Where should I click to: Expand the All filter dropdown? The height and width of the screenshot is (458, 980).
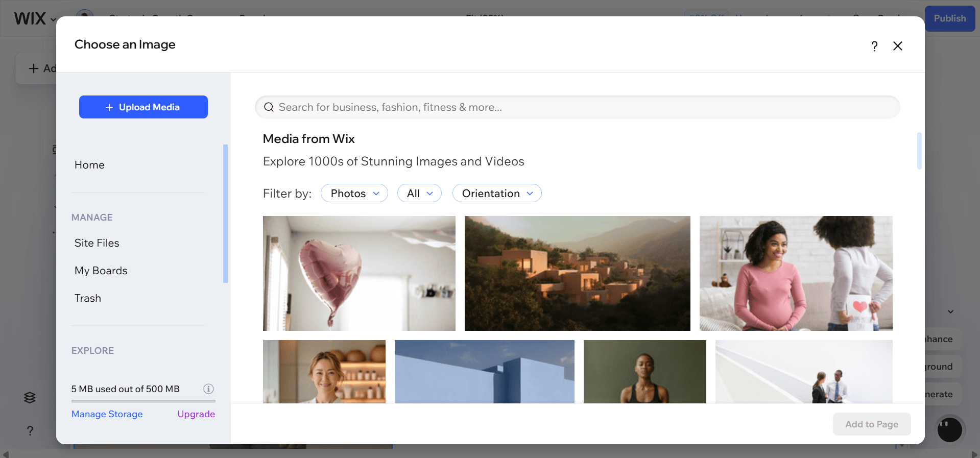coord(419,193)
